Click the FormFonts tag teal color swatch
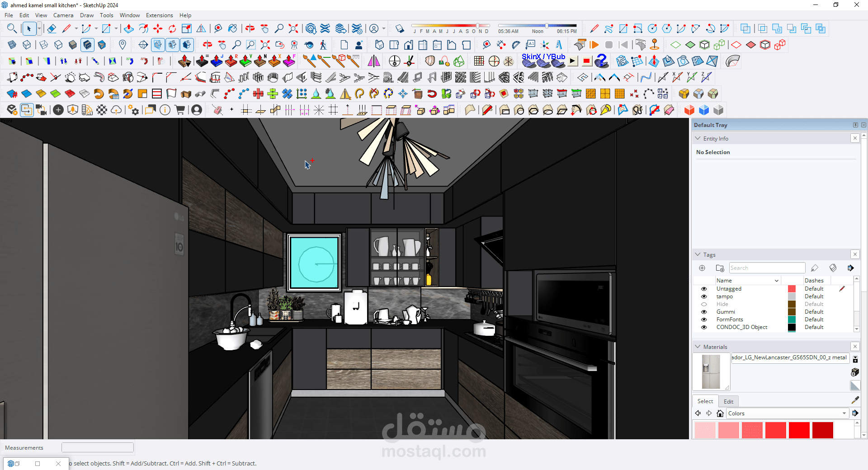Screen dimensions: 868x470 pyautogui.click(x=792, y=320)
